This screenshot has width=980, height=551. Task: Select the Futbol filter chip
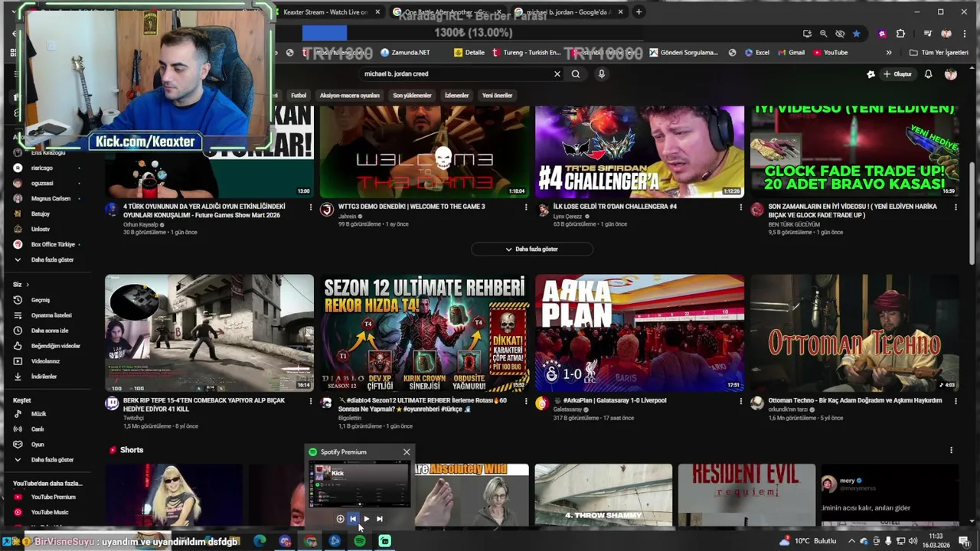coord(299,96)
